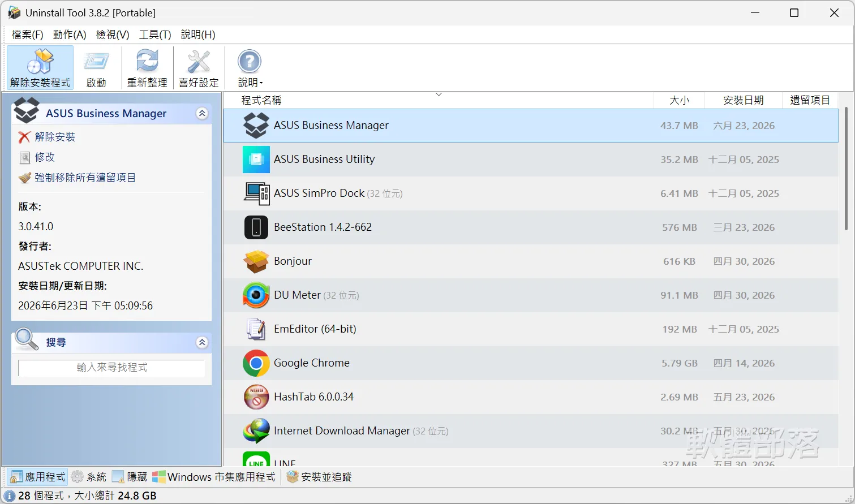Viewport: 855px width, 504px height.
Task: Click the program list vertical scrollbar
Action: click(x=846, y=170)
